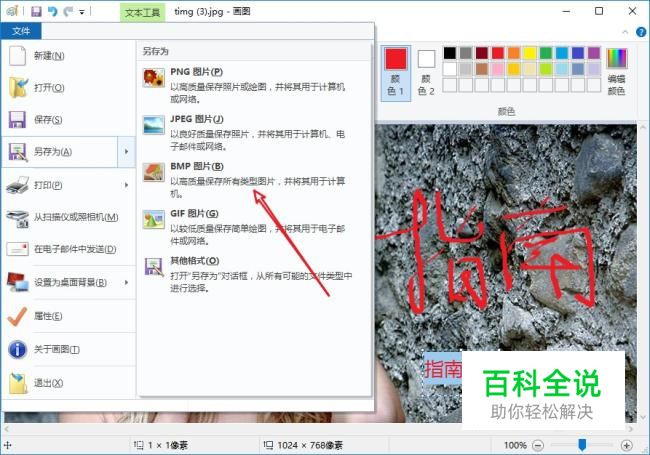Expand the 打印 submenu arrow
This screenshot has width=650, height=455.
click(126, 185)
